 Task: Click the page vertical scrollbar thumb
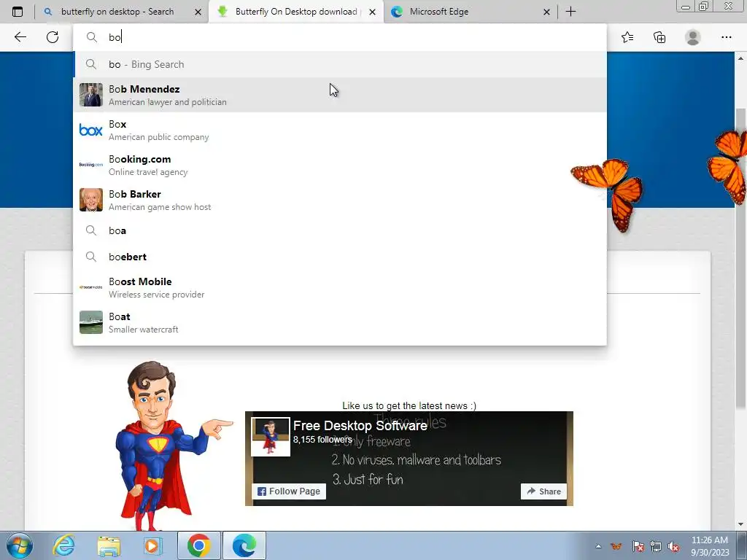(741, 257)
